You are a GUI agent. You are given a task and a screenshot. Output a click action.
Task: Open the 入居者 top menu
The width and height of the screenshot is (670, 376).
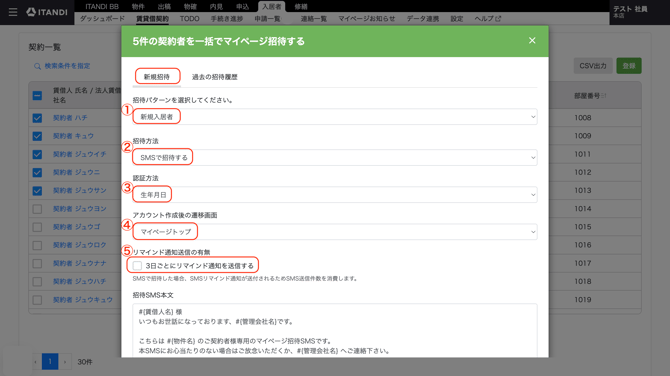tap(272, 6)
